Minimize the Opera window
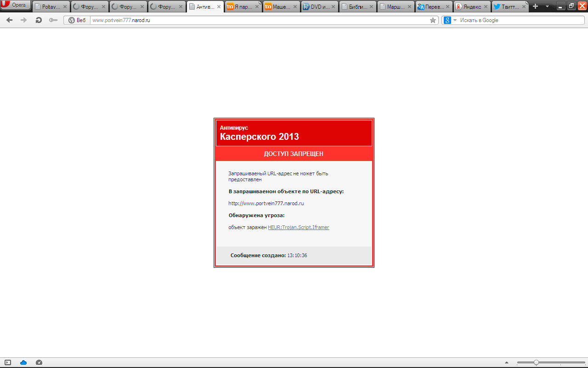Screen dimensions: 588x368 (x=561, y=6)
